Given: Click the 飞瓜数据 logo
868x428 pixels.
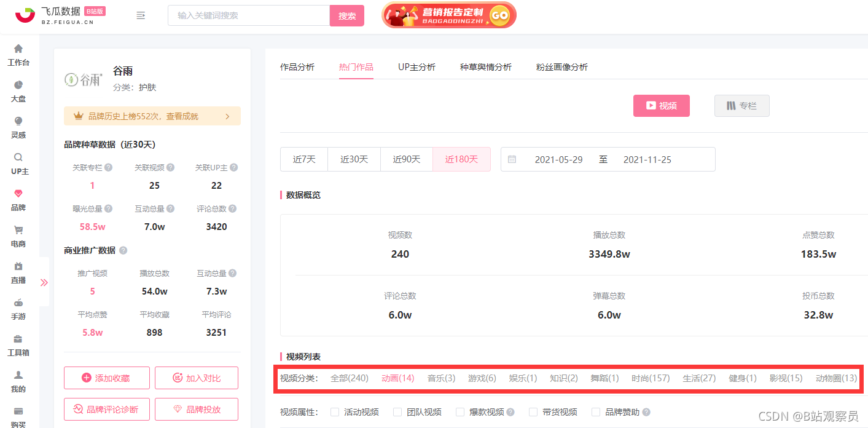Looking at the screenshot, I should pos(60,15).
